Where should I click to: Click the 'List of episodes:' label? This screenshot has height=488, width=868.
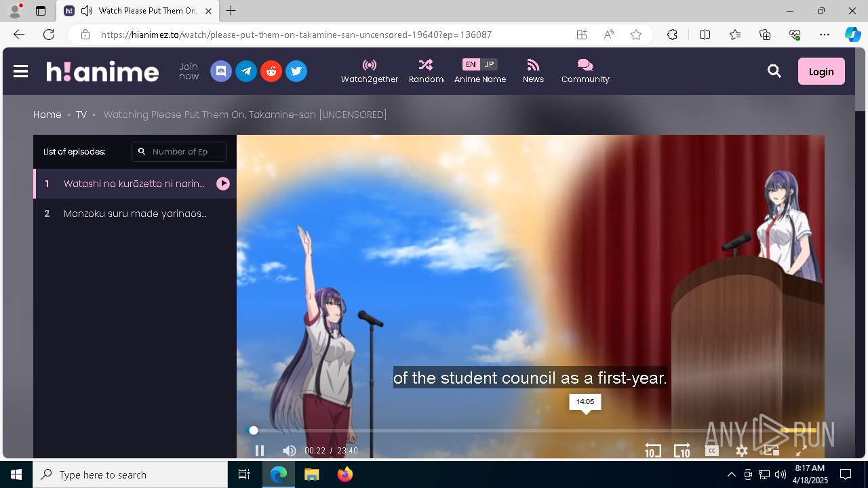click(x=75, y=152)
